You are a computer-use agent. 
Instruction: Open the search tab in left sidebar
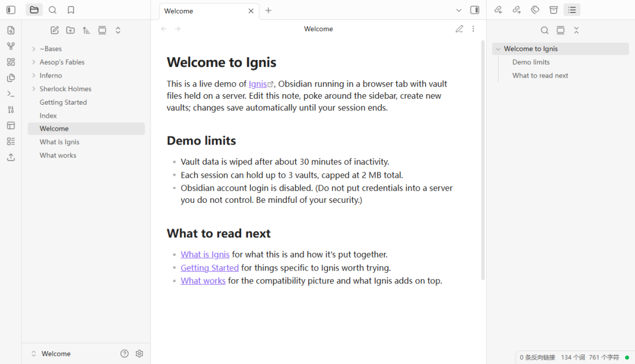pos(53,10)
